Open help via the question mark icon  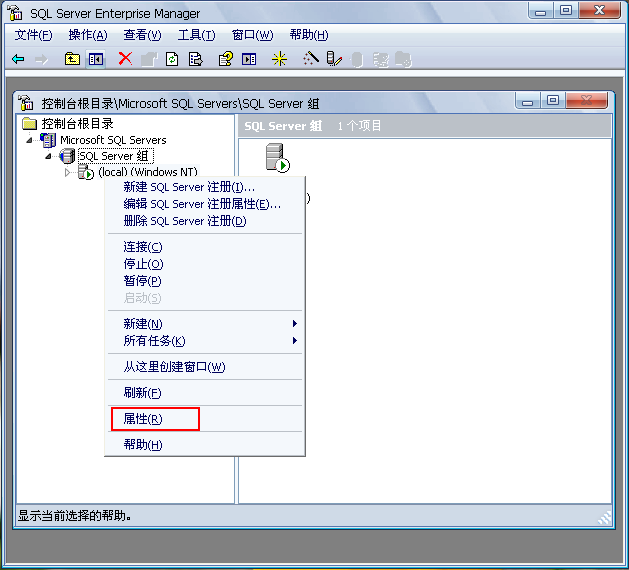(x=225, y=59)
